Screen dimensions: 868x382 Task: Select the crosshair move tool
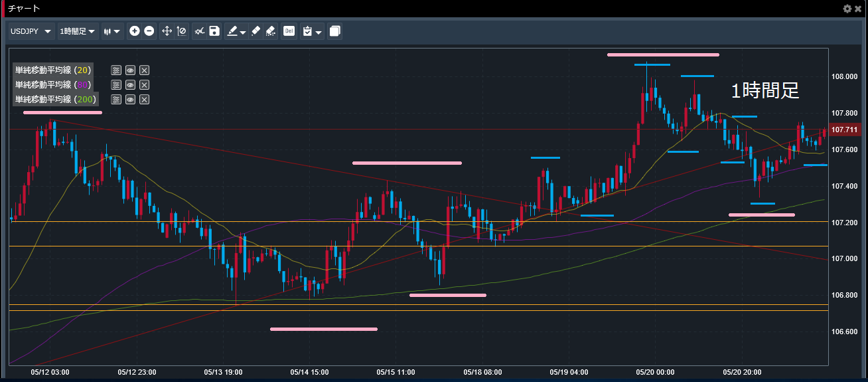(x=167, y=31)
